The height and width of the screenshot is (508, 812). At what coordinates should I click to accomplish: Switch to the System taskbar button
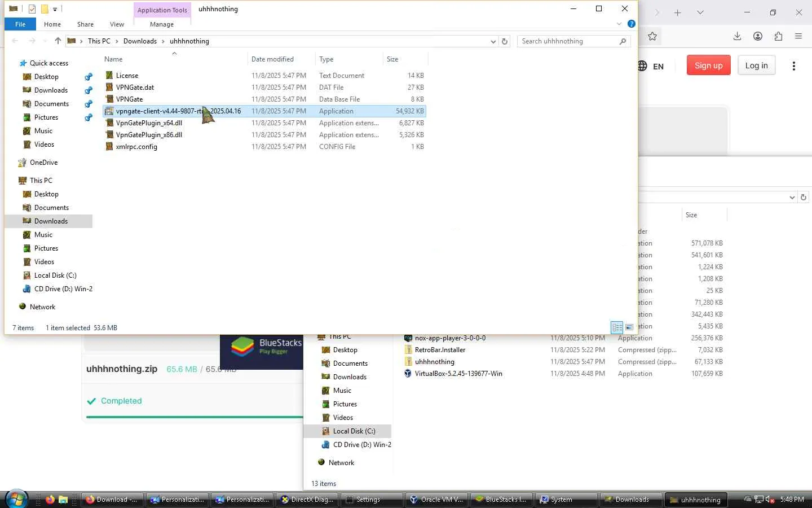[567, 500]
